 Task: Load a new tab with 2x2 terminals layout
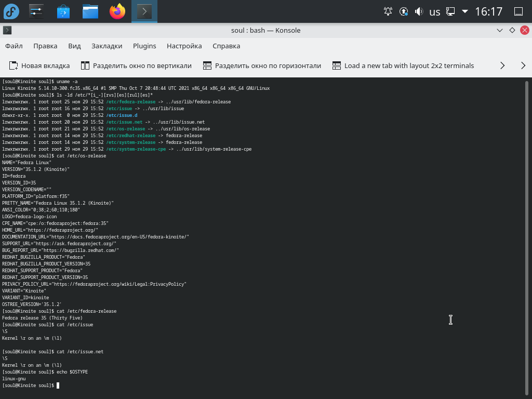tap(403, 65)
